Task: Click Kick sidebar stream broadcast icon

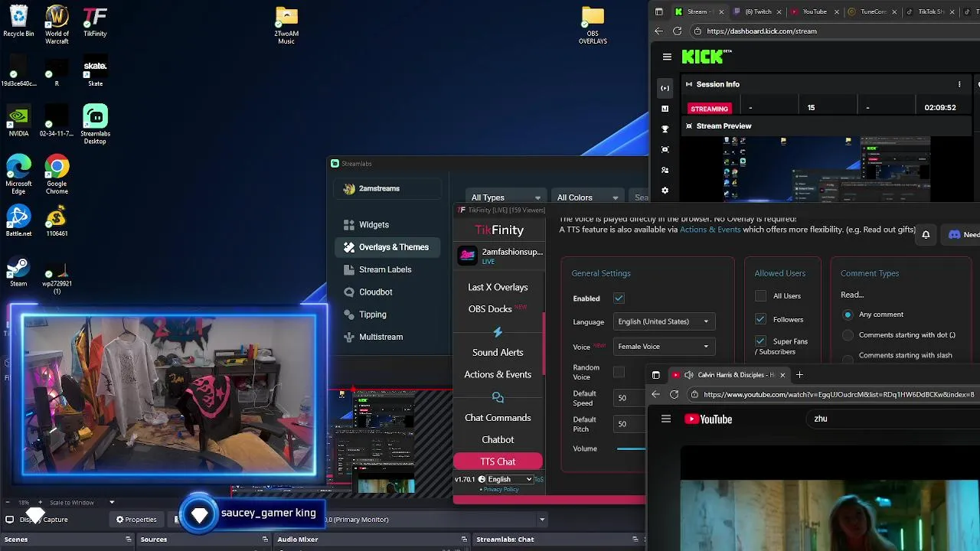Action: [665, 88]
